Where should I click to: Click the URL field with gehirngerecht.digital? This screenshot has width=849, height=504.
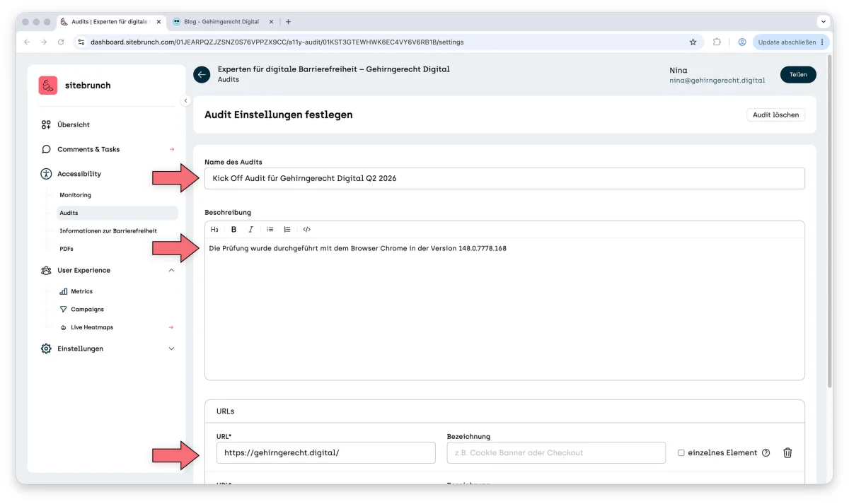(x=326, y=452)
